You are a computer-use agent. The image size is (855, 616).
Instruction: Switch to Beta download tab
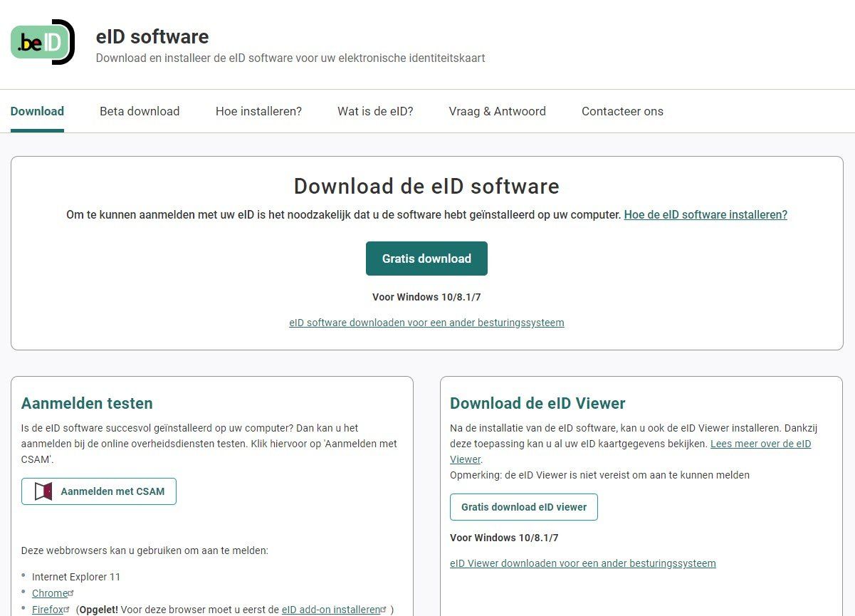coord(140,111)
